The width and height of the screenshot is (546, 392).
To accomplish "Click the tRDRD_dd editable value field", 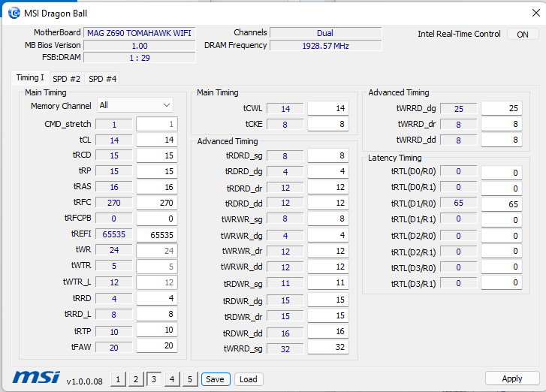I will tap(328, 203).
